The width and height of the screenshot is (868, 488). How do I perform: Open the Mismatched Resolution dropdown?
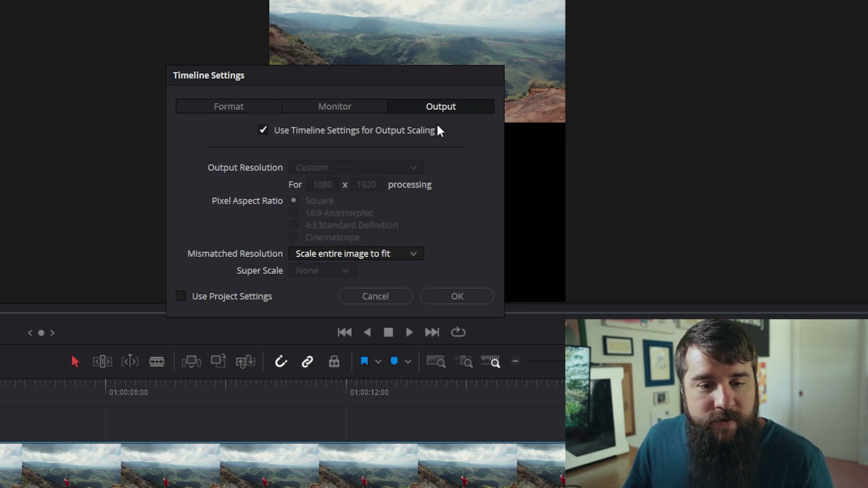[x=356, y=253]
